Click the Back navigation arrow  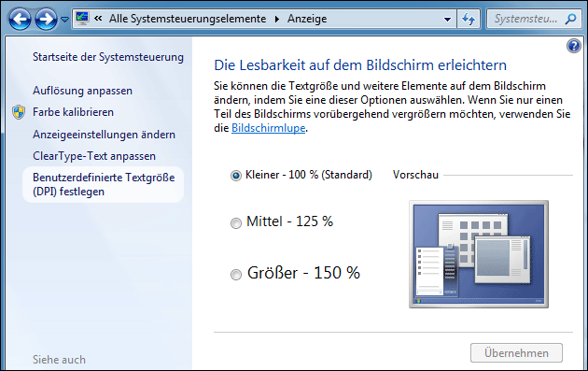click(20, 19)
